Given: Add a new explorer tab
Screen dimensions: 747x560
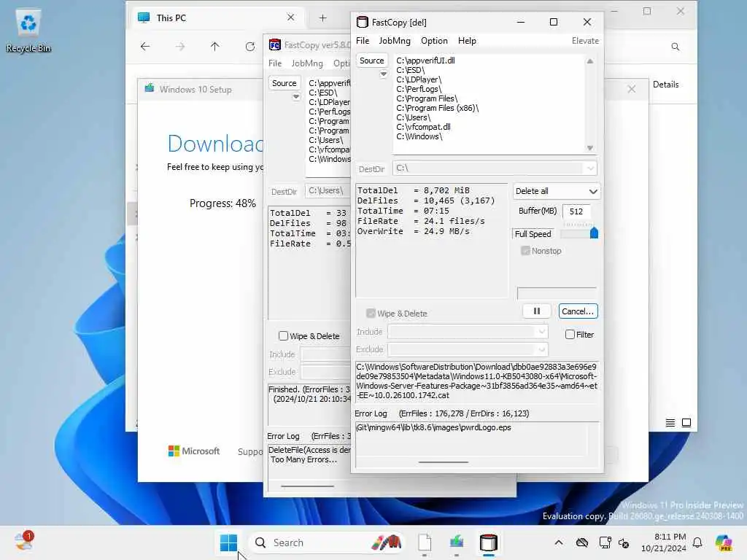Looking at the screenshot, I should click(322, 18).
